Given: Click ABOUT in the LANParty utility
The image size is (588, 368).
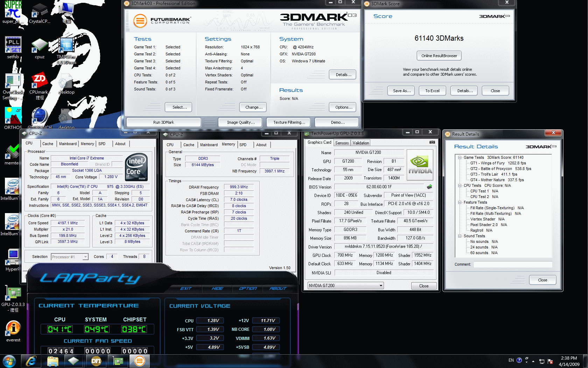Looking at the screenshot, I should coord(278,288).
